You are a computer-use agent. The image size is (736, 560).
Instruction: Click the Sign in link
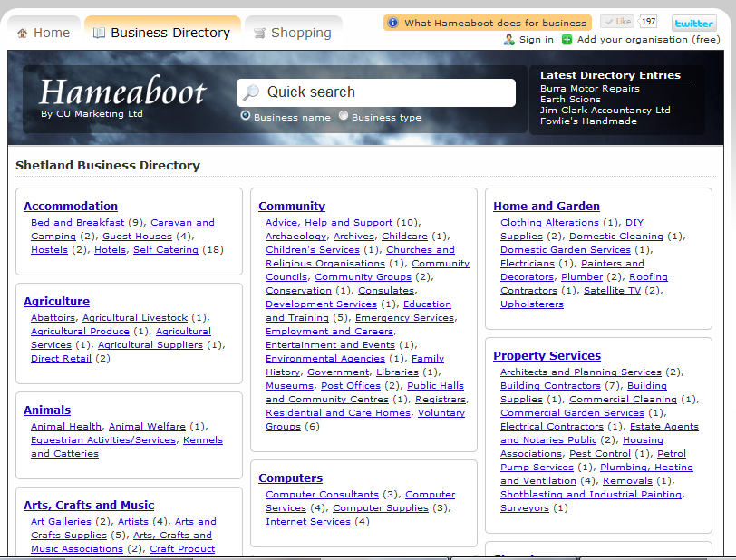coord(536,40)
